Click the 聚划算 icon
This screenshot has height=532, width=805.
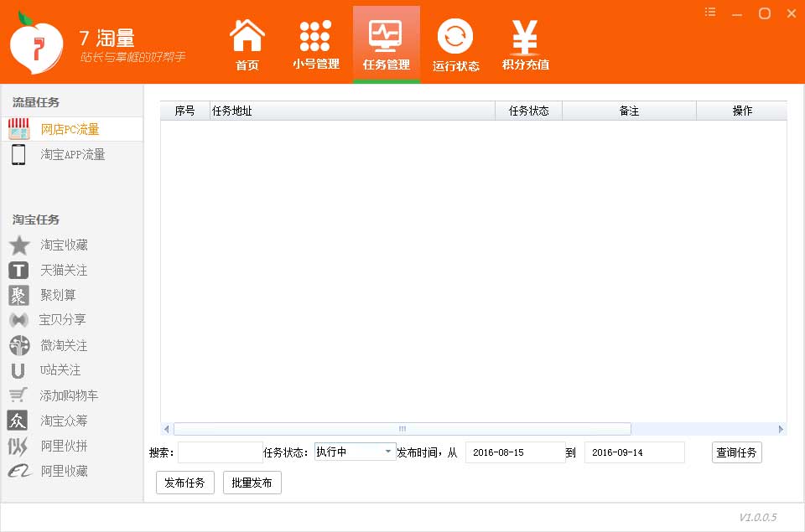tap(18, 295)
